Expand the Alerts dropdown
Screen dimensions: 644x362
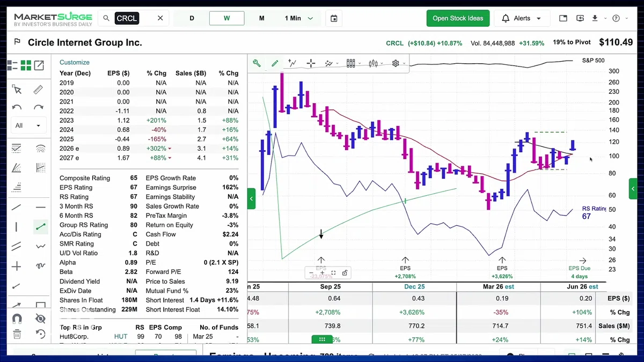(522, 18)
